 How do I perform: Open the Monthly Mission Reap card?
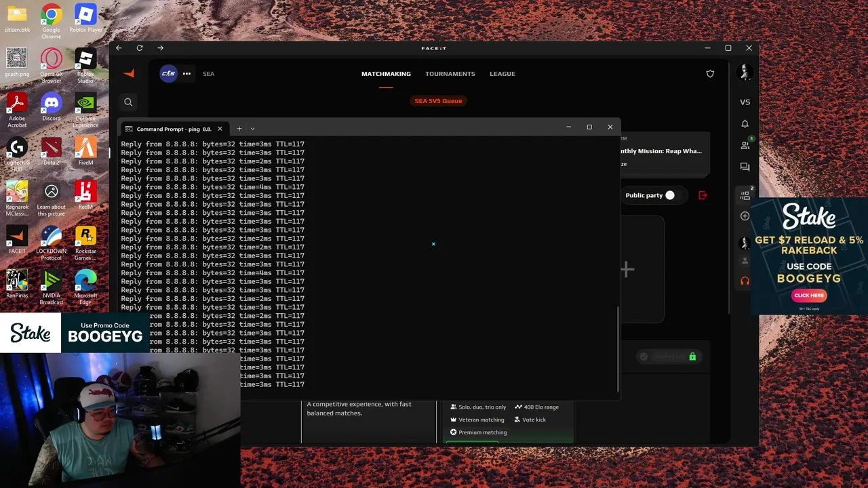click(665, 156)
